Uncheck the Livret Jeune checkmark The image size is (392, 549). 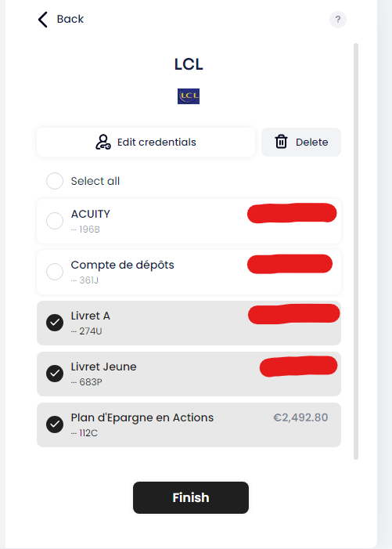pyautogui.click(x=55, y=374)
